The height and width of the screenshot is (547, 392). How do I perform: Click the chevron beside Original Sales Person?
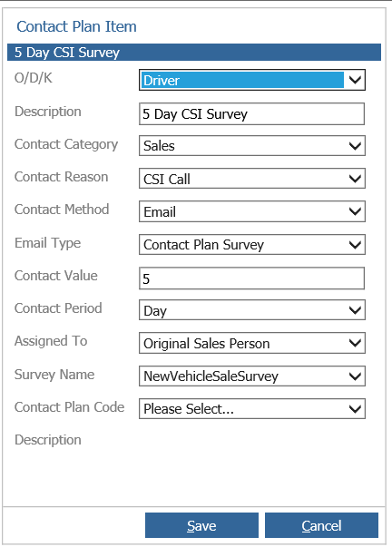point(355,343)
